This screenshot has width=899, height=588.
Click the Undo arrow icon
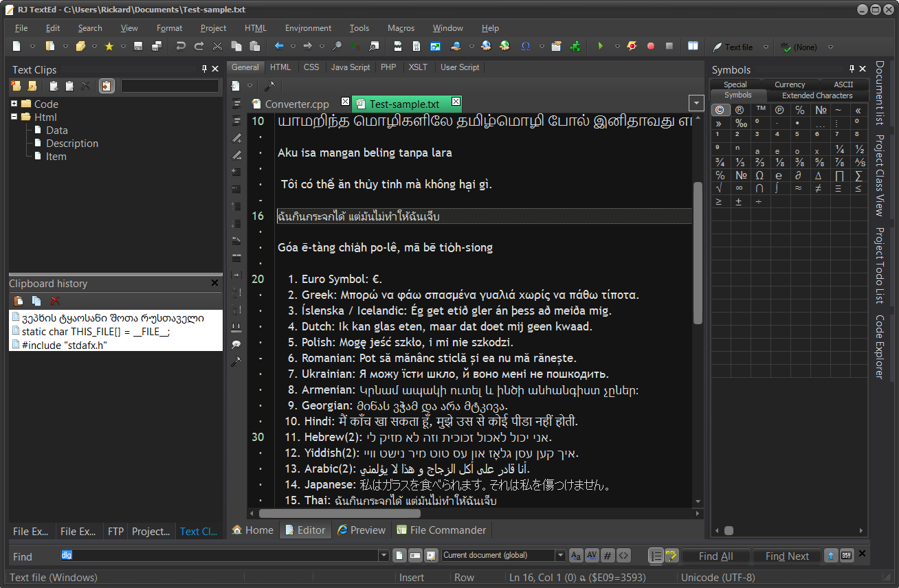[181, 47]
